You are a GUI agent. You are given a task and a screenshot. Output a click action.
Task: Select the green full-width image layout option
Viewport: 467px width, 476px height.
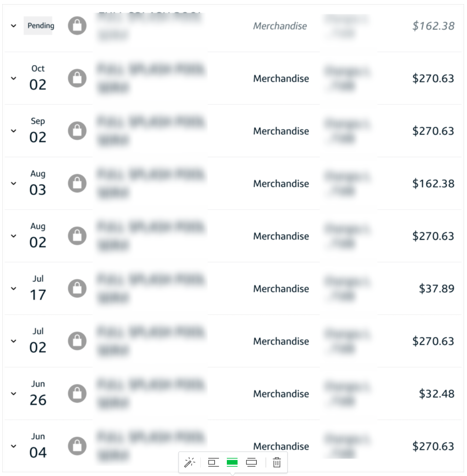pyautogui.click(x=232, y=462)
